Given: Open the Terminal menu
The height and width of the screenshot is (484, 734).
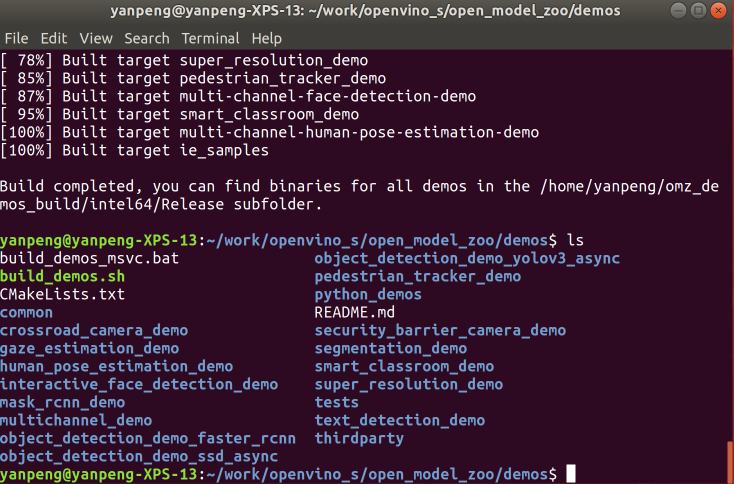Looking at the screenshot, I should (211, 38).
